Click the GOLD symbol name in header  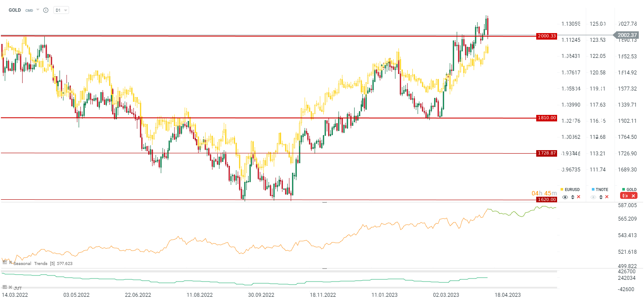(15, 10)
